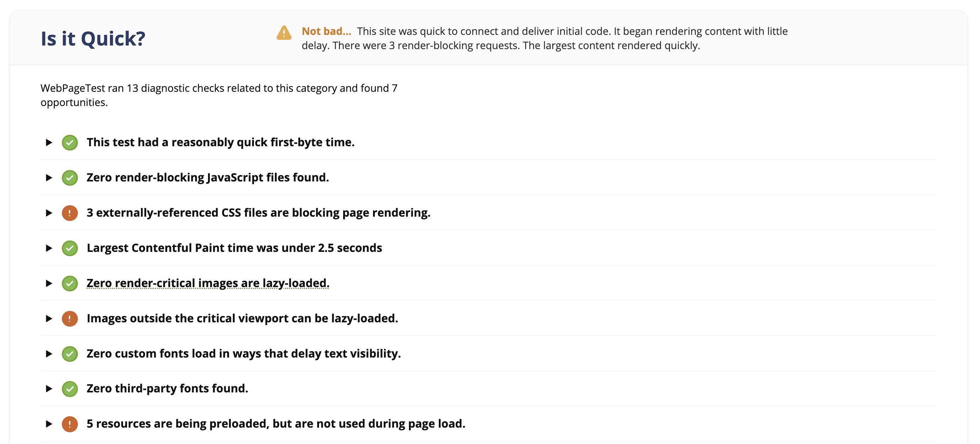This screenshot has width=980, height=444.
Task: Click orange alert icon beside preloaded resources
Action: point(70,424)
